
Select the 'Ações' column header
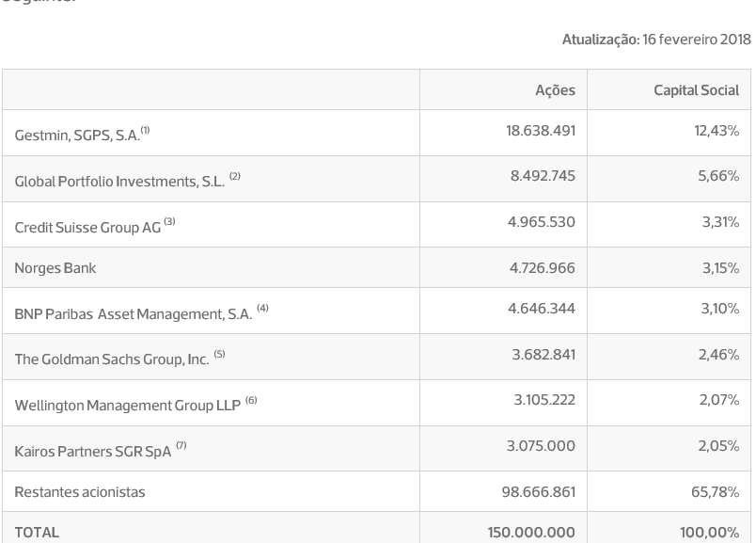point(555,90)
